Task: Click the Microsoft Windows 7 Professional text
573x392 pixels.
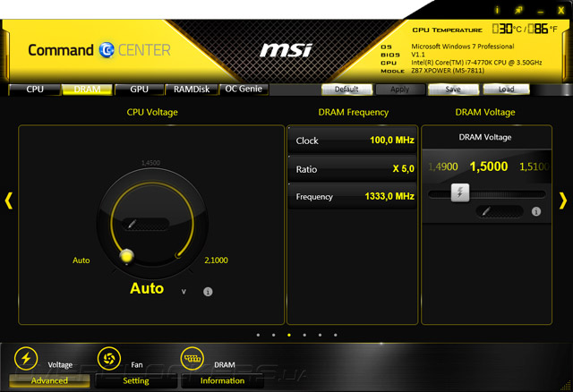Action: (463, 47)
